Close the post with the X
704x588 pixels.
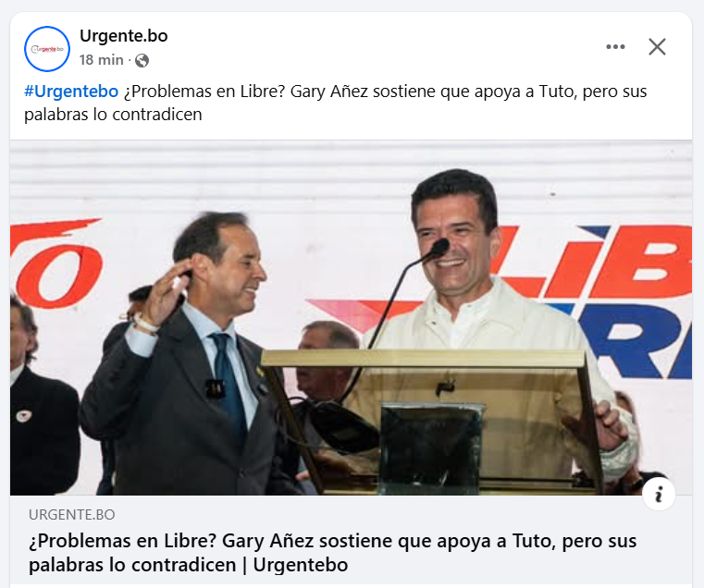coord(657,46)
